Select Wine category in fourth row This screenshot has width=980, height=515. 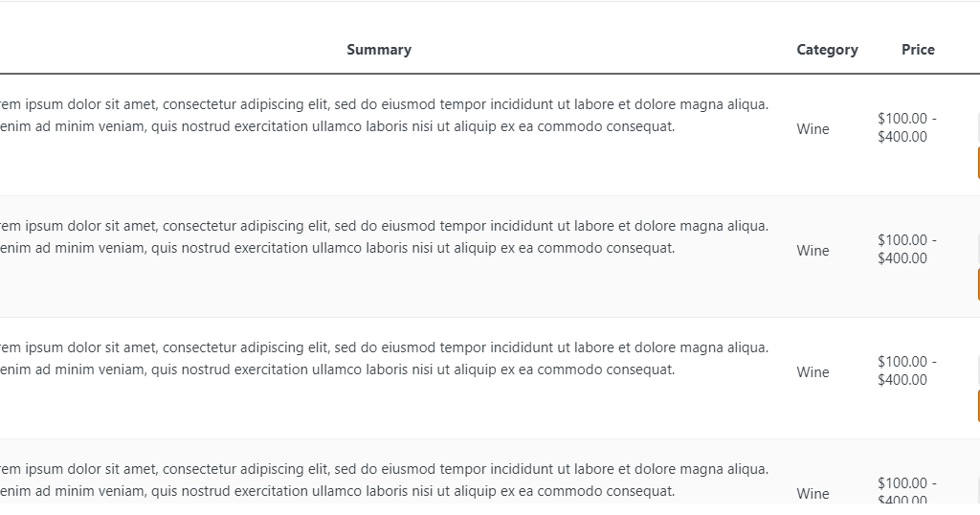click(813, 494)
